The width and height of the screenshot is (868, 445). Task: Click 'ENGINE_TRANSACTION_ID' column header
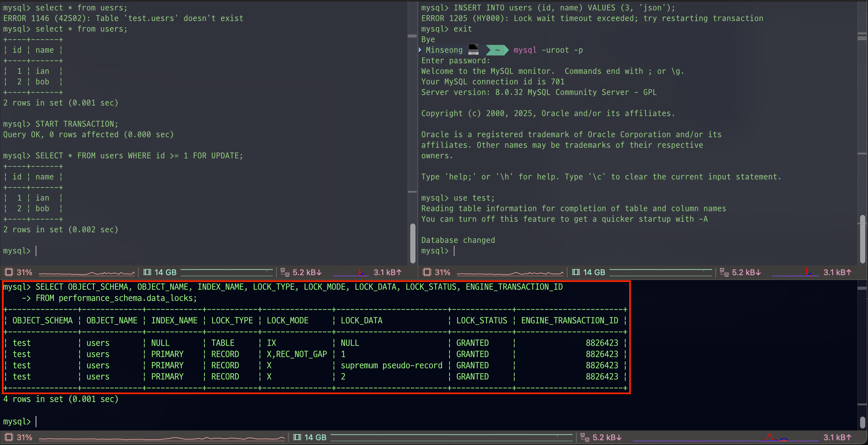(x=569, y=320)
